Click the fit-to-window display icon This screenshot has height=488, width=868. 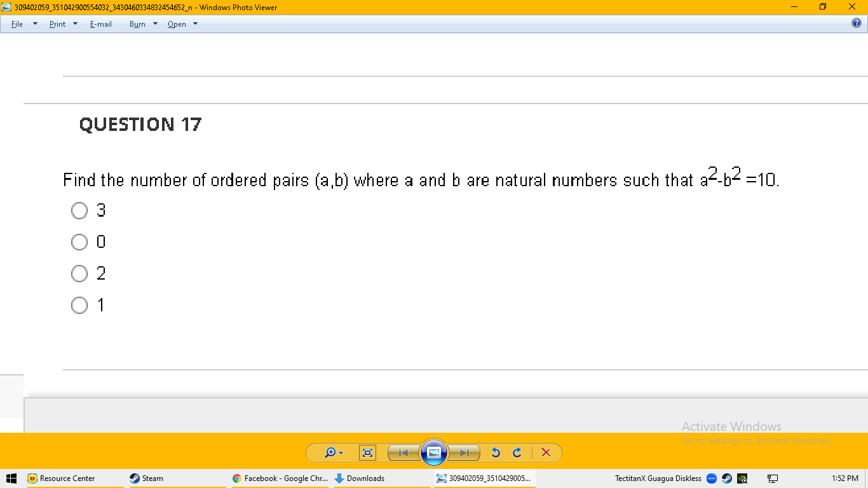click(367, 452)
